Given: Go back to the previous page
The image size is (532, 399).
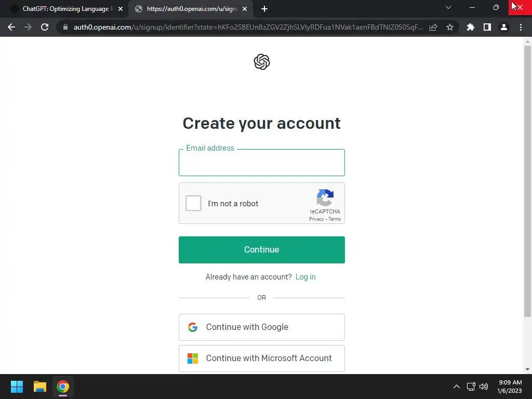Looking at the screenshot, I should 11,27.
